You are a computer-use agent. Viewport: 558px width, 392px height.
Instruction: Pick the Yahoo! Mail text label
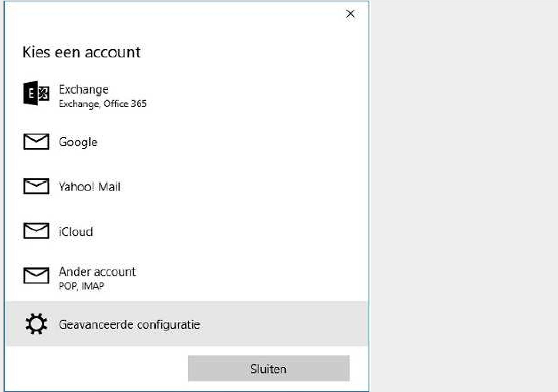click(x=90, y=187)
